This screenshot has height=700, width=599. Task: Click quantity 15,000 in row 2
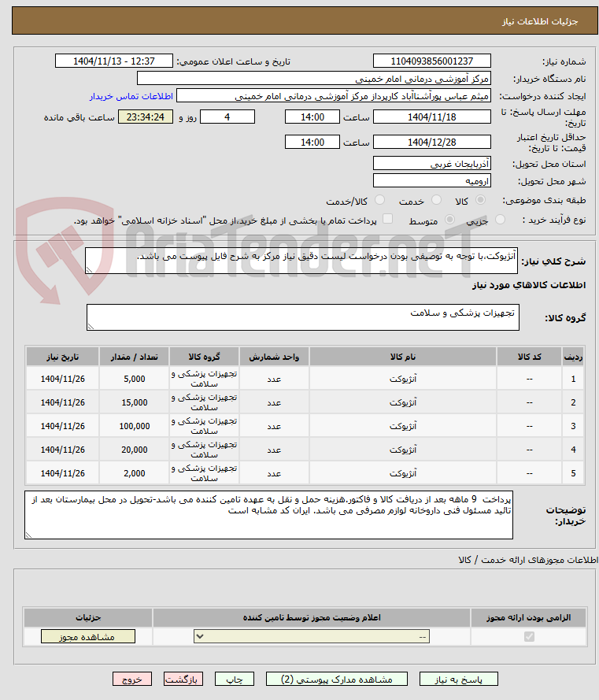(x=135, y=402)
